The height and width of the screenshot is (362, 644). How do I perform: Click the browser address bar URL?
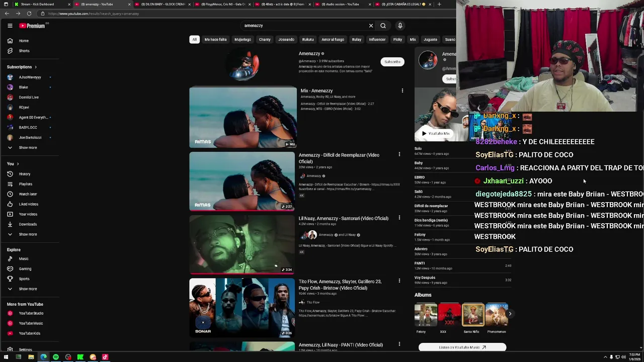tap(94, 14)
